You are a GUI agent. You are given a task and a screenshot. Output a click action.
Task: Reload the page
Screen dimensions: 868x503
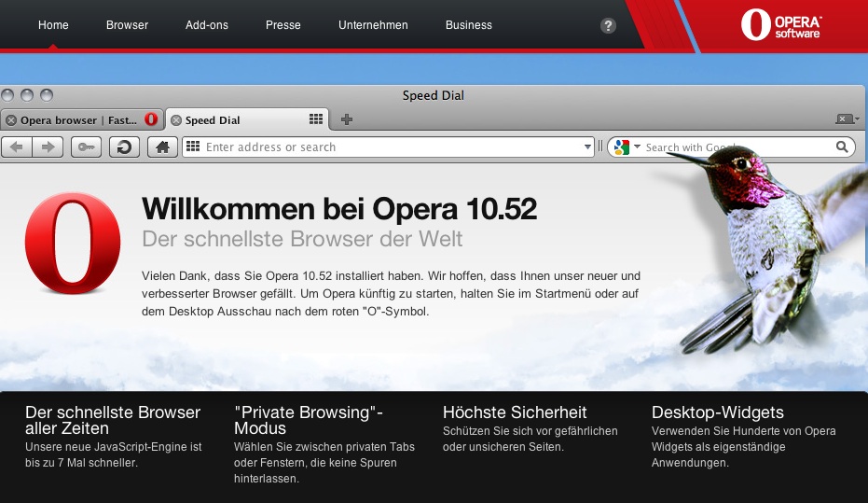[124, 147]
